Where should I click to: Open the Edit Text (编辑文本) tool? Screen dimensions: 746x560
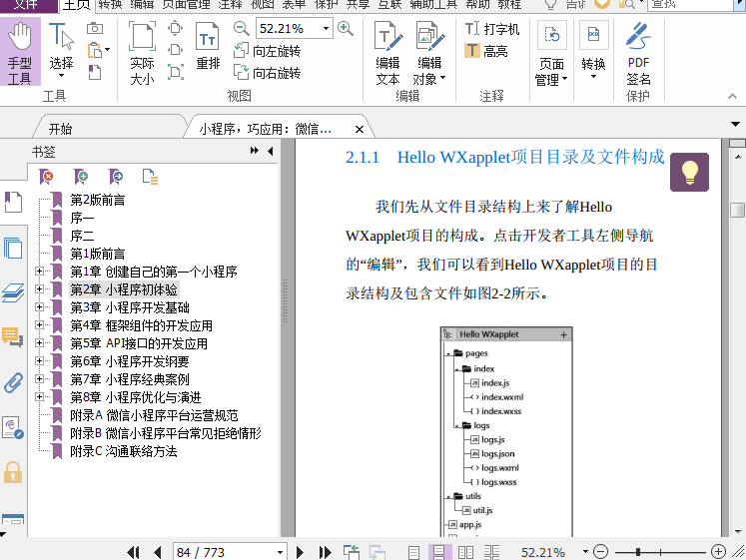387,52
